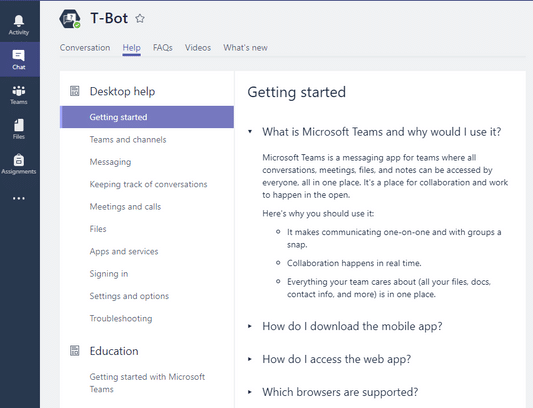Screen dimensions: 533x408
Task: Click the 'Here's why you should use it:' line
Action: point(318,214)
